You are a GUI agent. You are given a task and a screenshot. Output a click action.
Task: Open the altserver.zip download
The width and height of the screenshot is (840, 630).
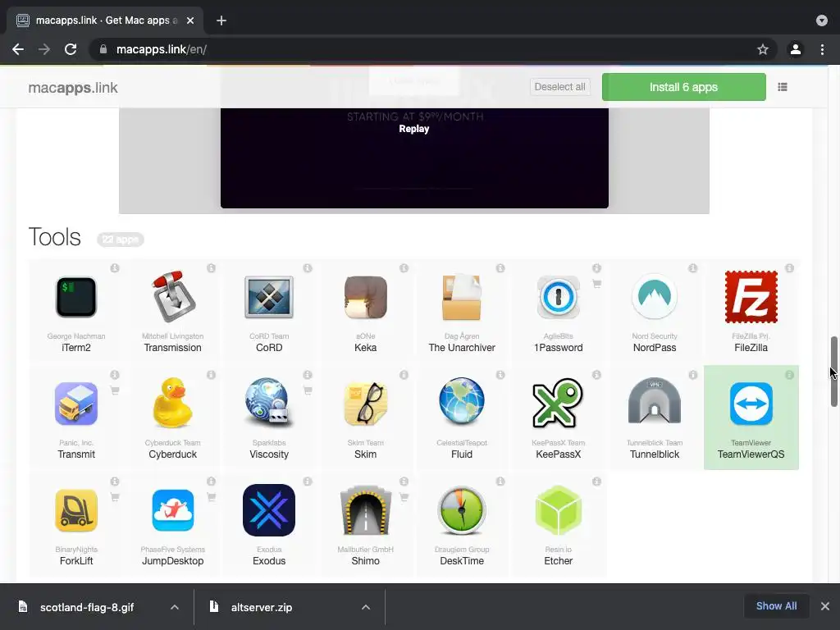click(262, 607)
